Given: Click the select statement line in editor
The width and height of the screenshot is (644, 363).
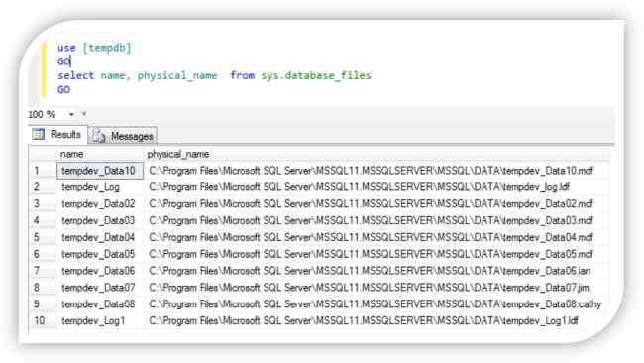Looking at the screenshot, I should pos(214,75).
